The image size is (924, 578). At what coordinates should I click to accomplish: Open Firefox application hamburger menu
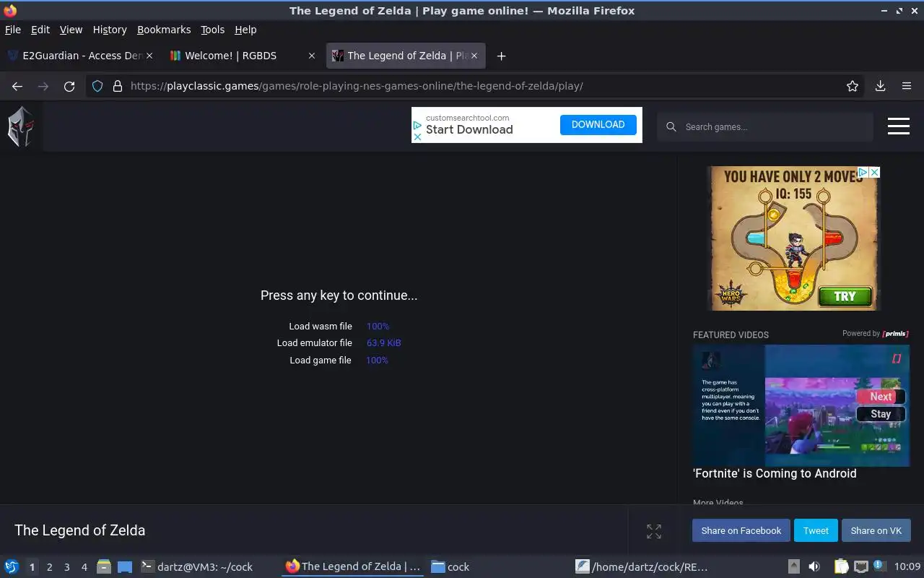click(907, 86)
